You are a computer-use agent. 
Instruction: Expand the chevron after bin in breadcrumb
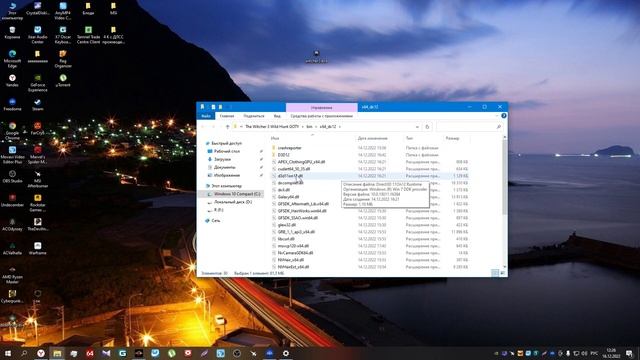[x=316, y=127]
